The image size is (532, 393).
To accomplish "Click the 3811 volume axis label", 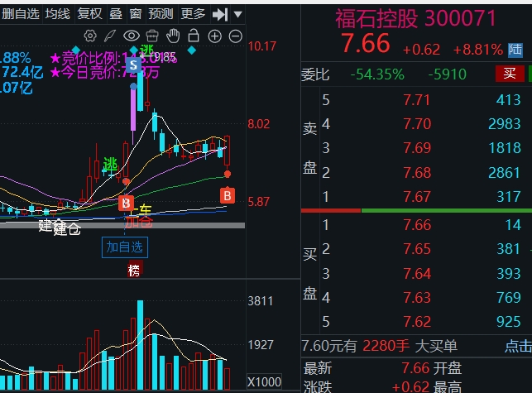I will coord(261,301).
